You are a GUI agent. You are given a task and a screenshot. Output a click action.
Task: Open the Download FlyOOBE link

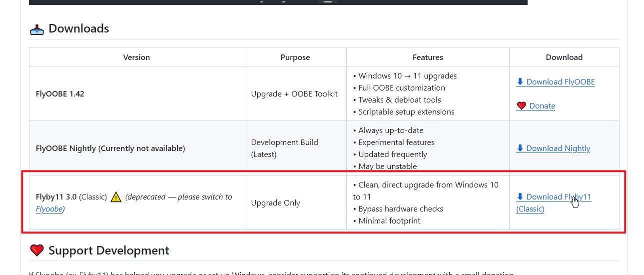(556, 82)
